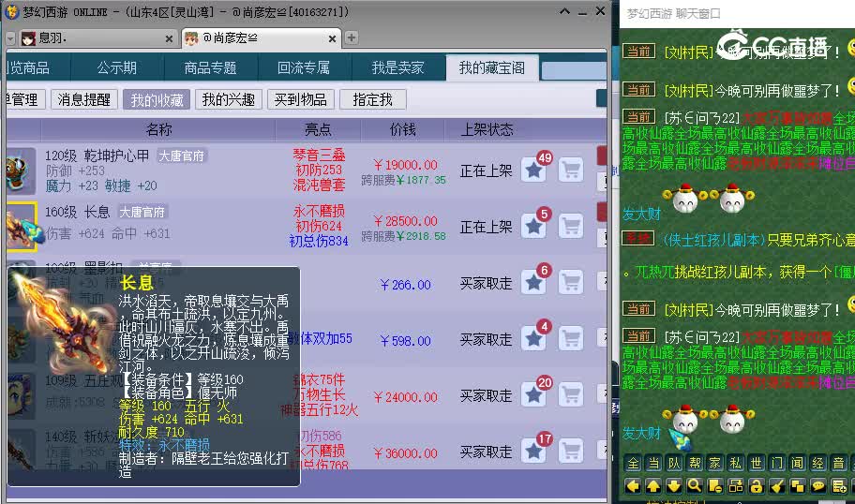The width and height of the screenshot is (855, 504).
Task: Click the chat window down arrow icon
Action: (674, 485)
